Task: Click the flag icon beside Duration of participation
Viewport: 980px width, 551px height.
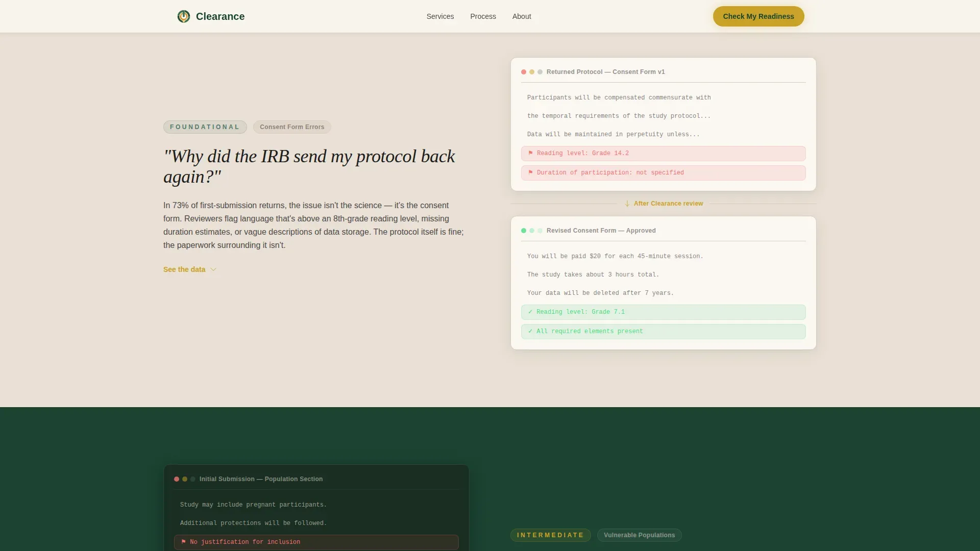Action: [530, 172]
